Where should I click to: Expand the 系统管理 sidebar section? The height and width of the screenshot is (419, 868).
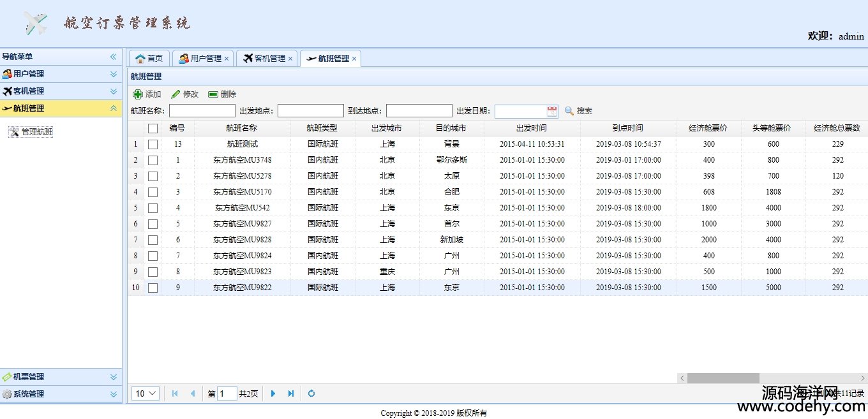114,394
